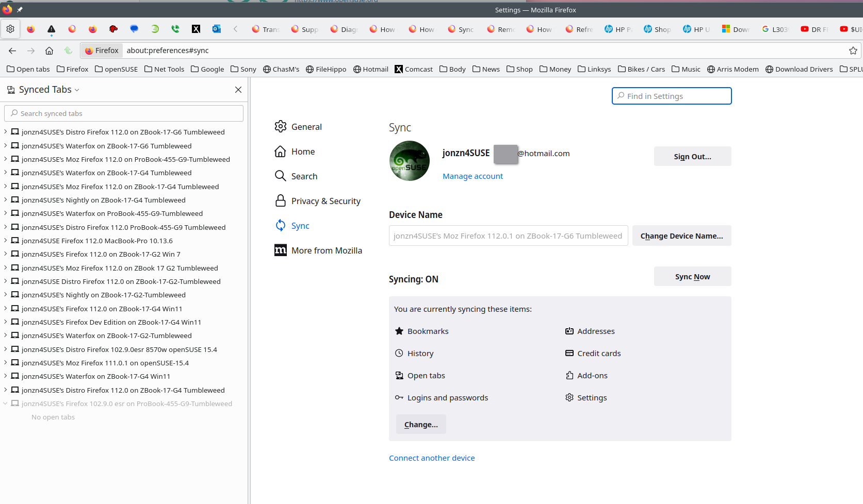The height and width of the screenshot is (504, 863).
Task: Open the pinned Outlook tab
Action: click(x=217, y=29)
